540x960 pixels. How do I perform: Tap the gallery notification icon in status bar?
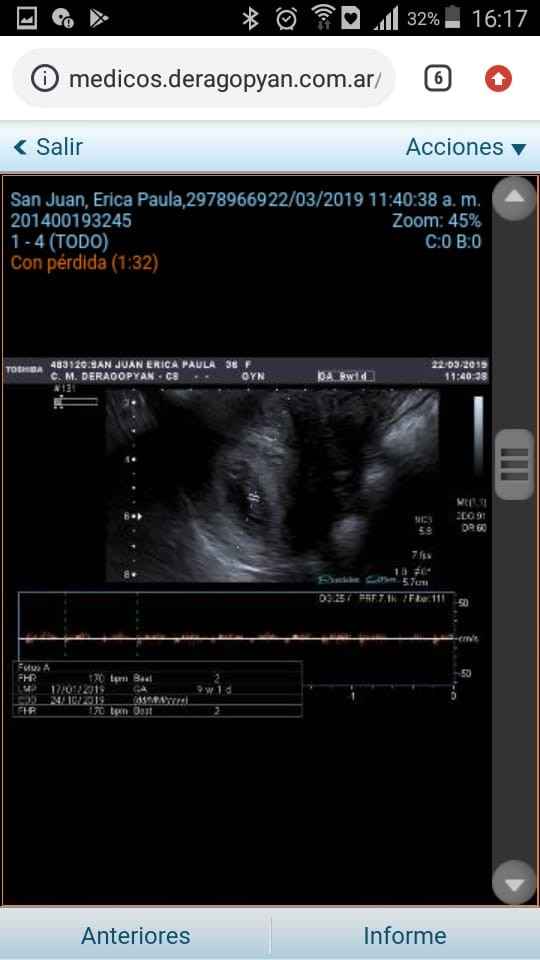(x=26, y=18)
